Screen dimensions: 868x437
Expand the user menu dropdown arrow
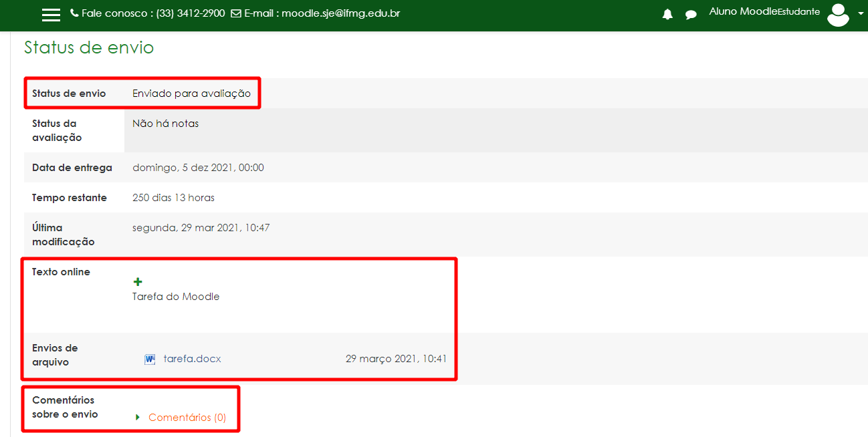pyautogui.click(x=860, y=13)
